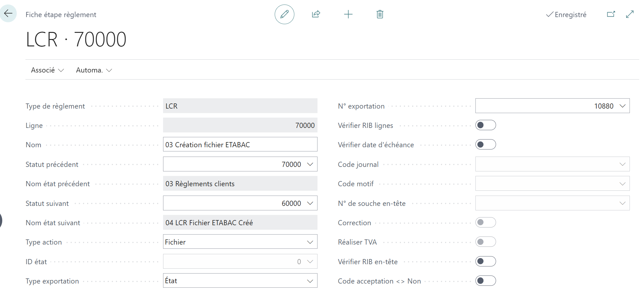This screenshot has width=644, height=299.
Task: Enable the Vérifier date d'échéance switch
Action: pos(485,145)
